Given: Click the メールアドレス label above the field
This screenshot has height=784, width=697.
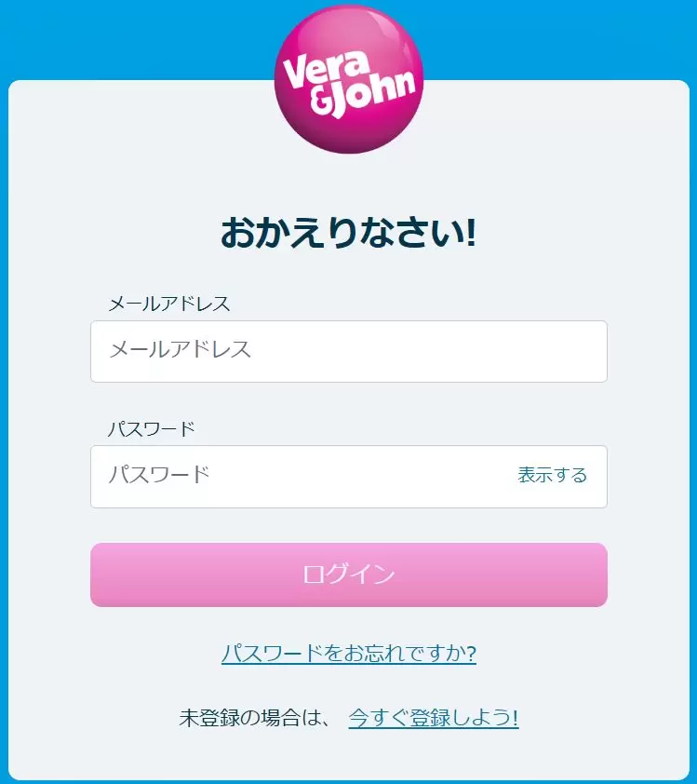Looking at the screenshot, I should coord(168,304).
